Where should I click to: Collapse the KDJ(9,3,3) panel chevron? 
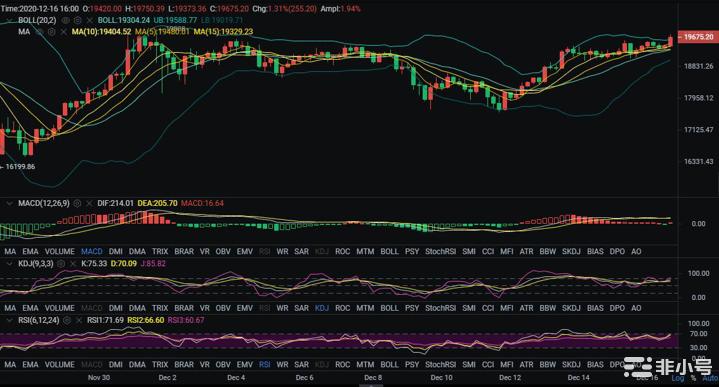[9, 264]
